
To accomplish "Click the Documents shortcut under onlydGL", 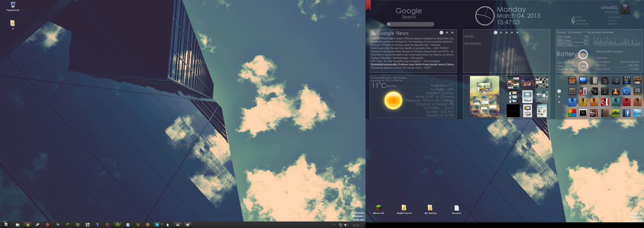I will 614,17.
